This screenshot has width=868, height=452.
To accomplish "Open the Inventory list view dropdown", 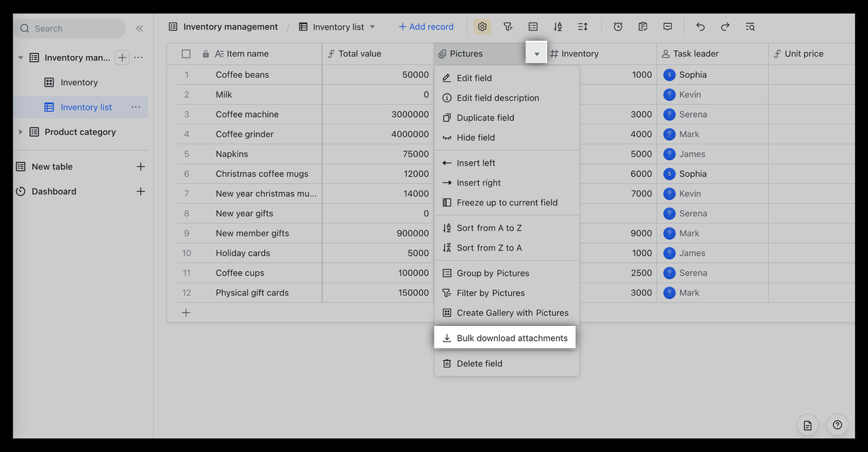I will pos(372,27).
